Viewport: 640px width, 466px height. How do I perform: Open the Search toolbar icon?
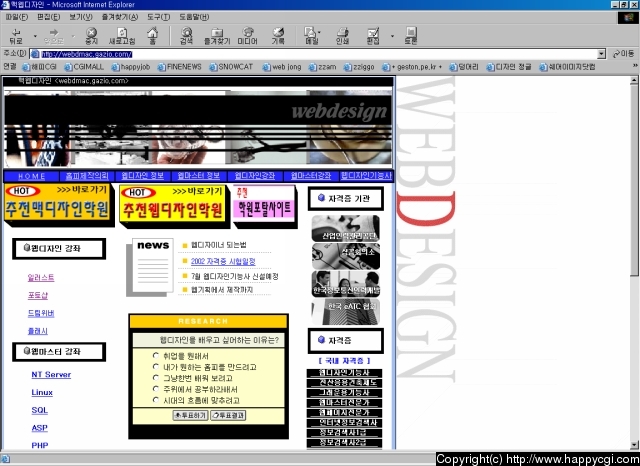187,36
